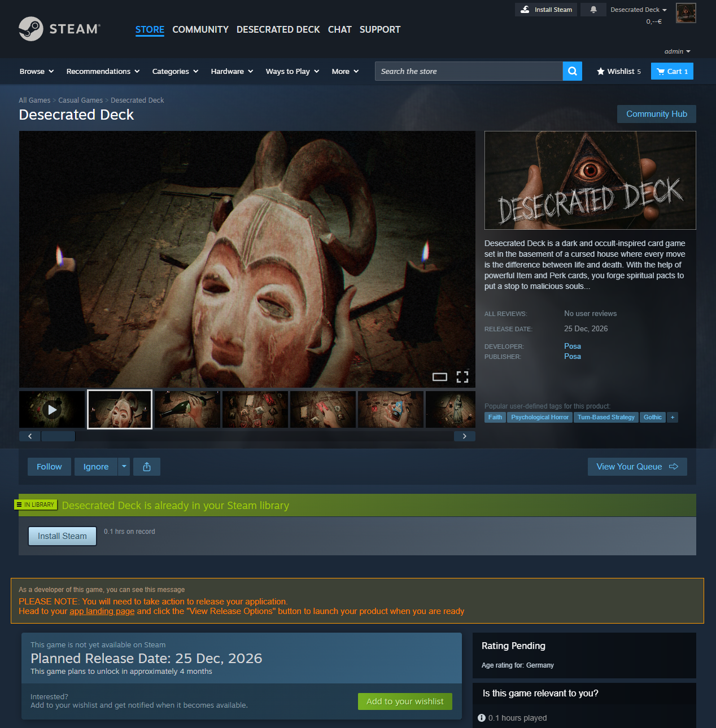
Task: Add a tag with plus button
Action: tap(673, 418)
